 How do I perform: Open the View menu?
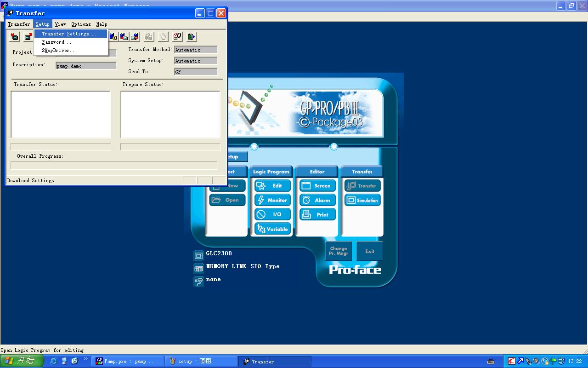tap(60, 24)
